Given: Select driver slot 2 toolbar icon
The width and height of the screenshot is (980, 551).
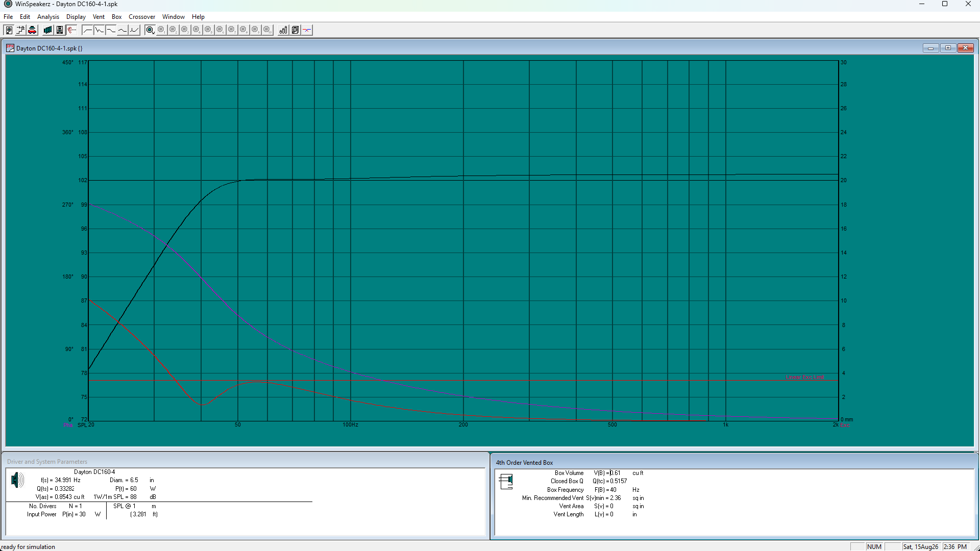Looking at the screenshot, I should [173, 30].
